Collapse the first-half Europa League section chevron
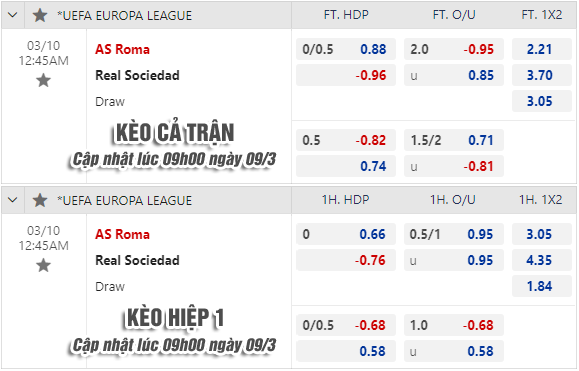 tap(13, 200)
